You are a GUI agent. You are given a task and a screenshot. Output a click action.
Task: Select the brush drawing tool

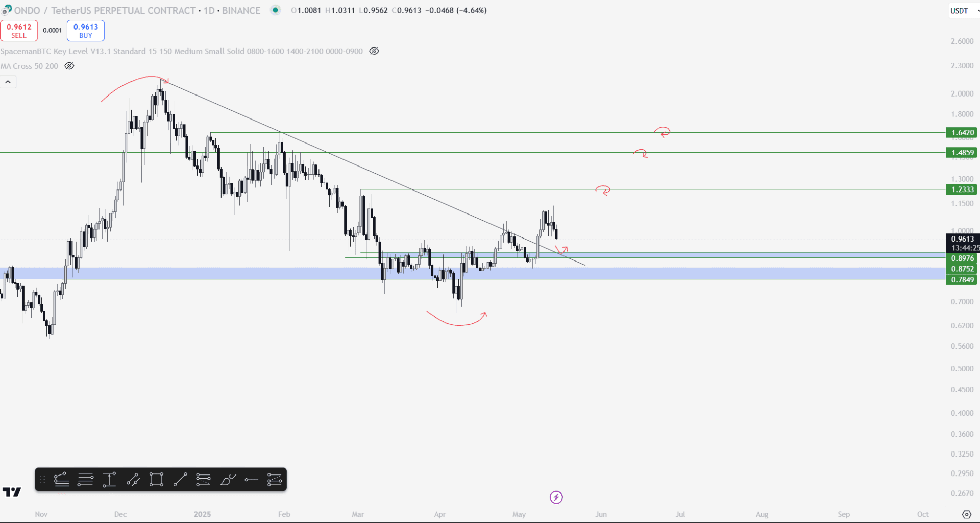click(x=228, y=480)
